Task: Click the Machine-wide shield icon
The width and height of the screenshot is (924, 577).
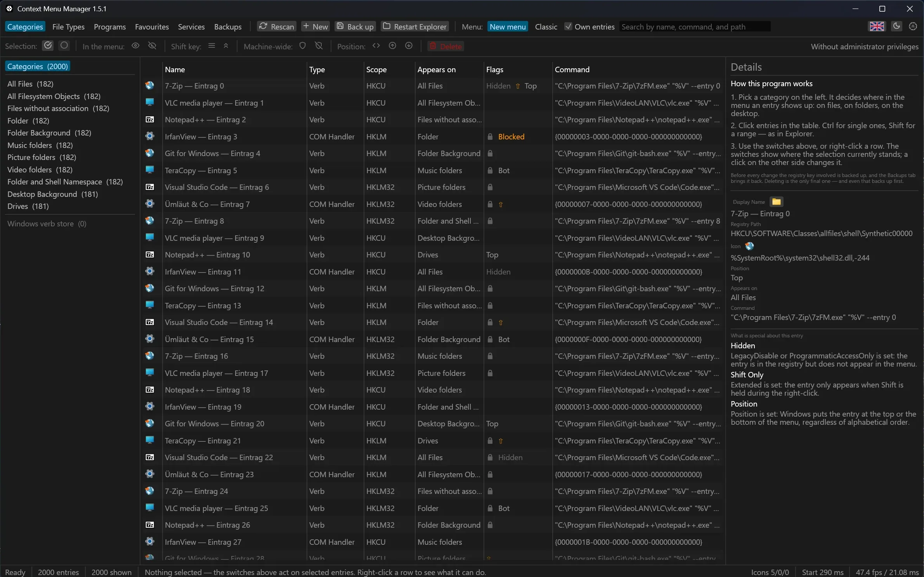Action: (x=303, y=46)
